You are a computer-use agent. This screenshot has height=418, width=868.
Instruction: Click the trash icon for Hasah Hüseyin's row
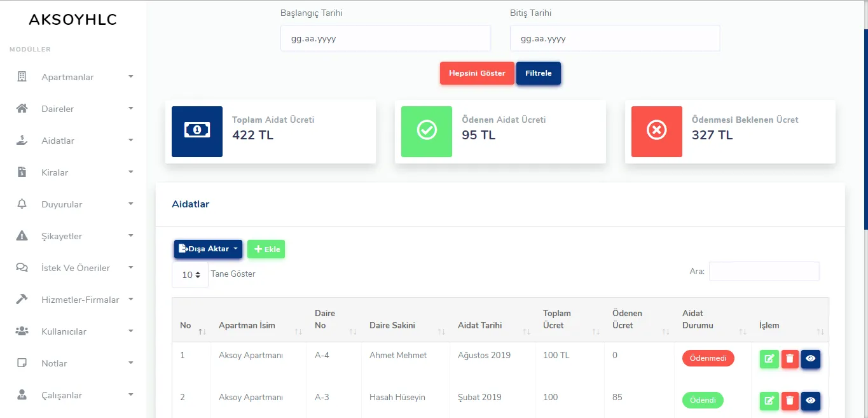point(790,401)
